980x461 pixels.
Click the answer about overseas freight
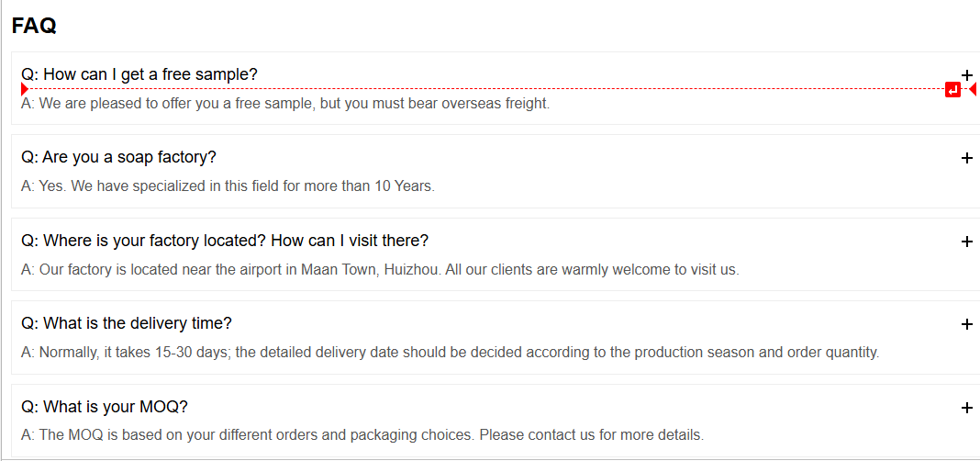(285, 103)
